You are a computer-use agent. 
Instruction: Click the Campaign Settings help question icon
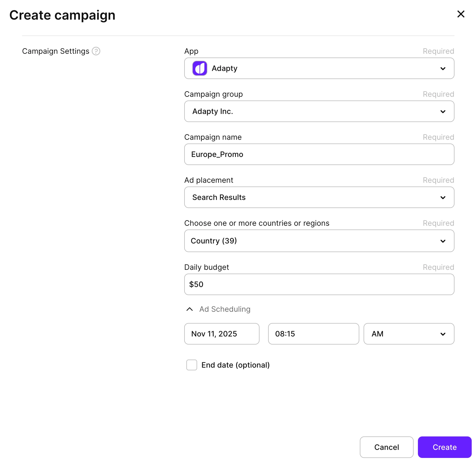coord(96,51)
